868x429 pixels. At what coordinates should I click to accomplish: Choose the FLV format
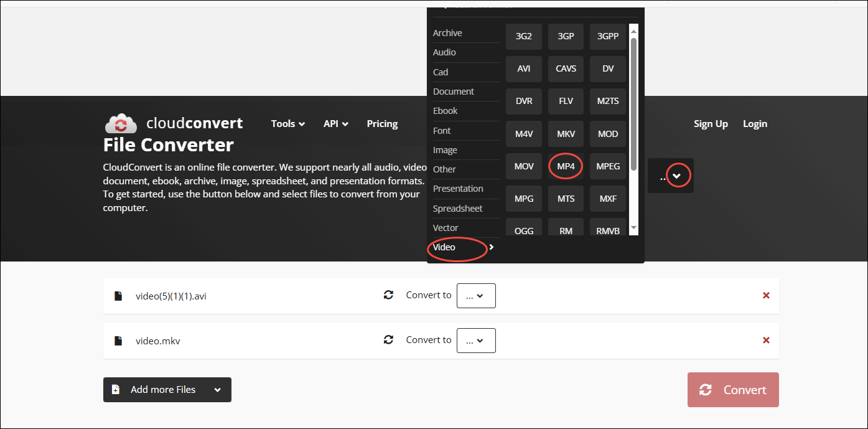[566, 101]
